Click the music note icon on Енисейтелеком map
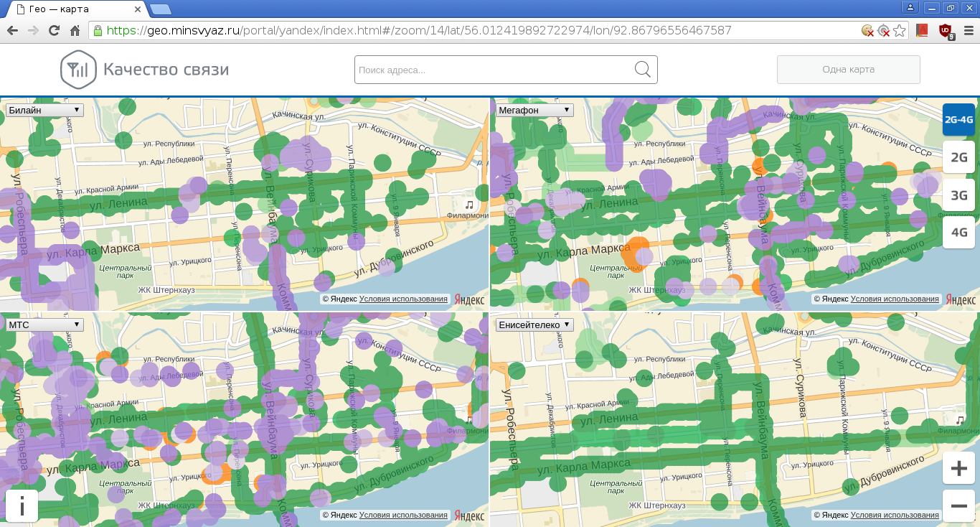The width and height of the screenshot is (980, 527). click(x=960, y=419)
